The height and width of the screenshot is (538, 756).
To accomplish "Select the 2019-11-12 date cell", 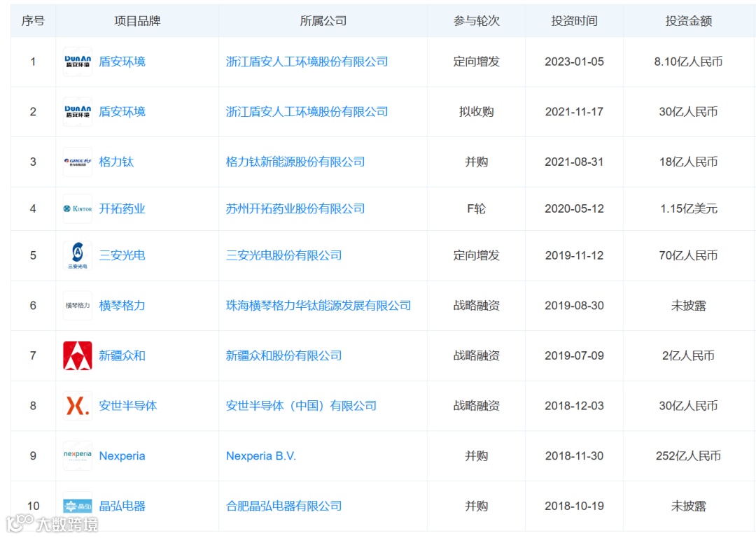I will [574, 255].
